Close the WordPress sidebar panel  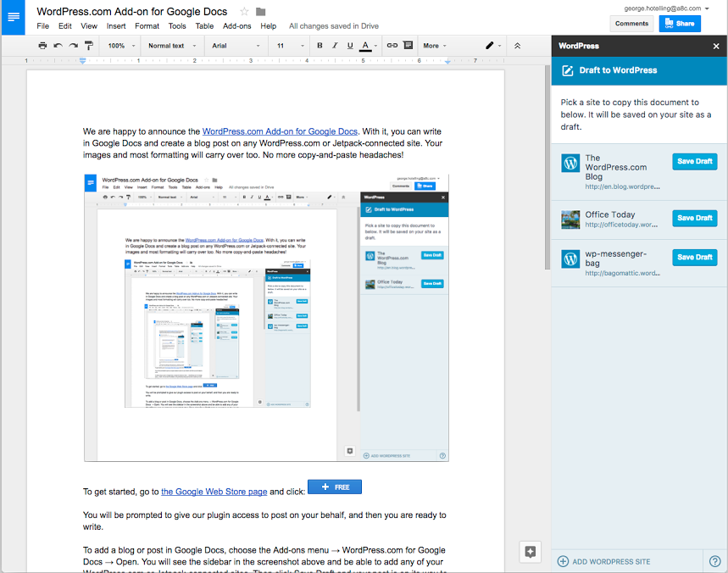[x=716, y=46]
